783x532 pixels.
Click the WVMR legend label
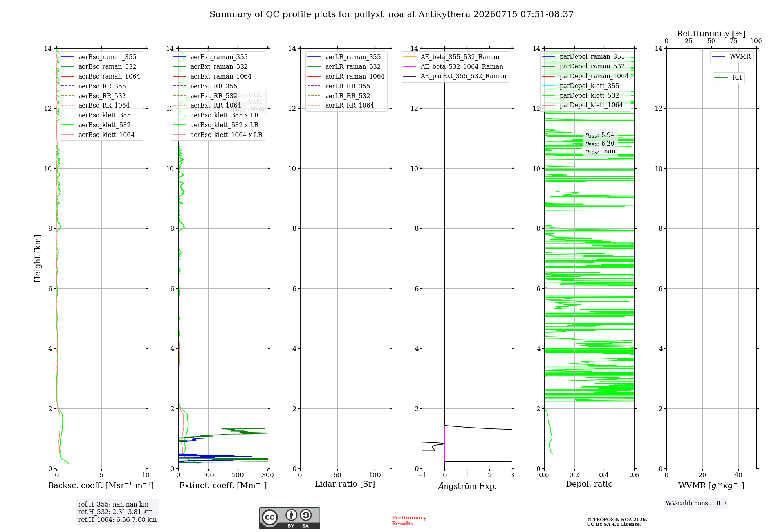740,57
